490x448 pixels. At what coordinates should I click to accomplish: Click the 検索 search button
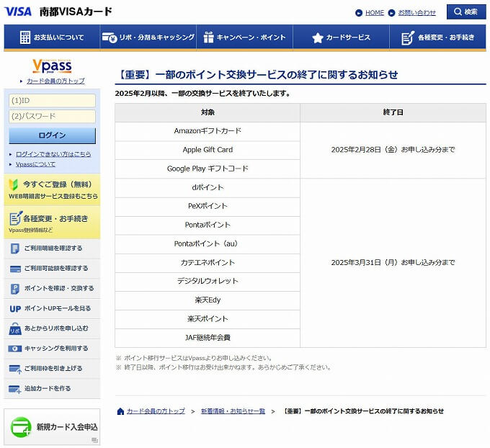(x=466, y=12)
